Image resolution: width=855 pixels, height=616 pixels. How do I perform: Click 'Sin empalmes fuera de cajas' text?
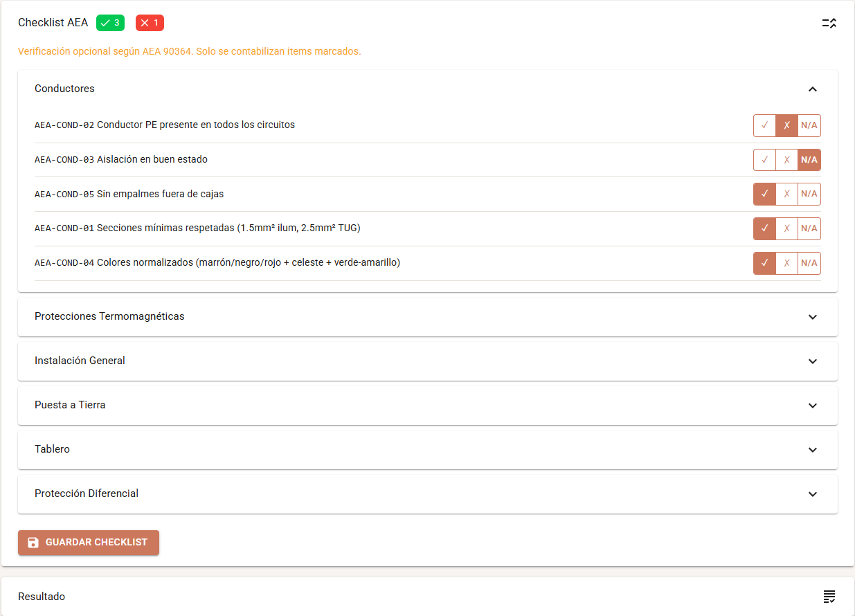coord(161,194)
